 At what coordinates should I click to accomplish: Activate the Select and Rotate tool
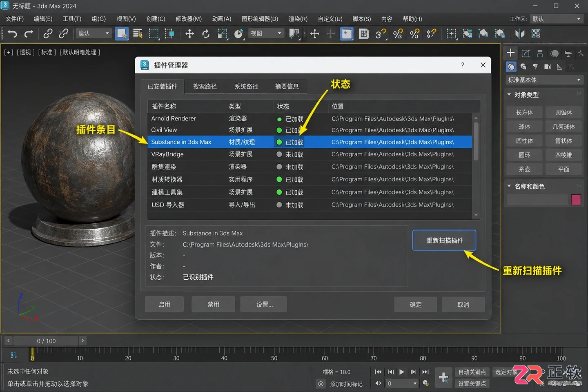pos(206,34)
